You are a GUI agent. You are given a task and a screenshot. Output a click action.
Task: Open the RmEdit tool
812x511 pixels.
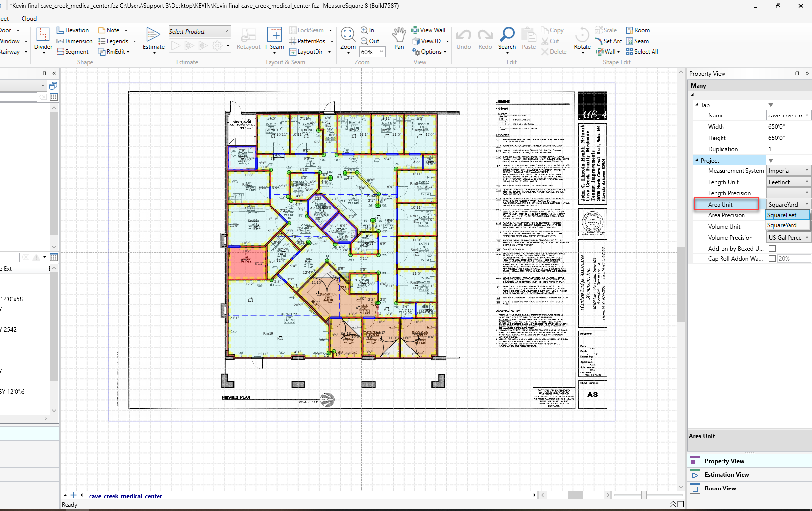112,52
